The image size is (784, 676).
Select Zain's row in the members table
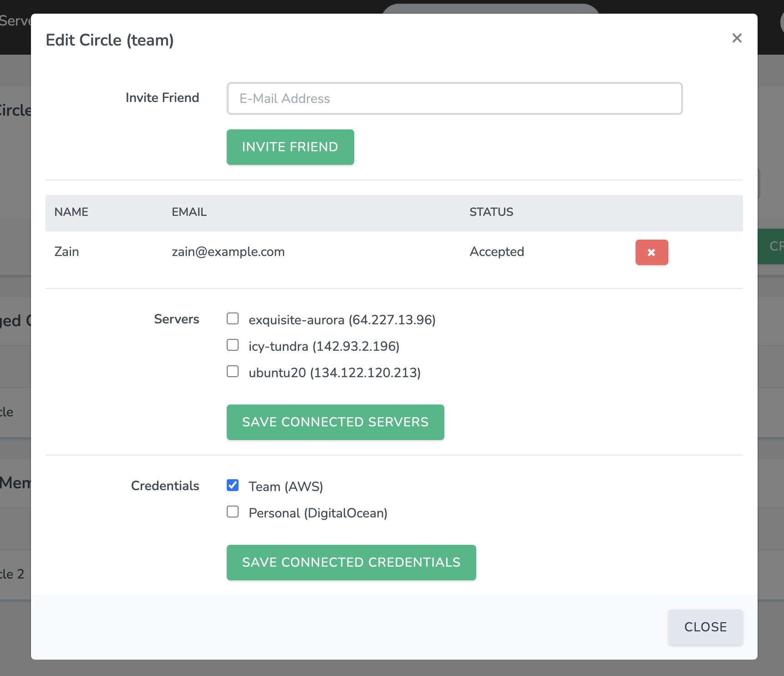[x=319, y=252]
